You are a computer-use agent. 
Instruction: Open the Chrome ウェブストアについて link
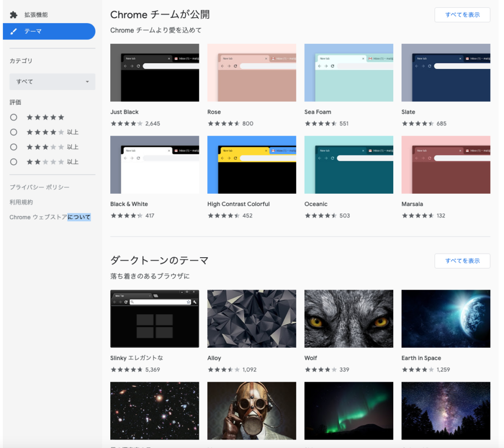[50, 217]
